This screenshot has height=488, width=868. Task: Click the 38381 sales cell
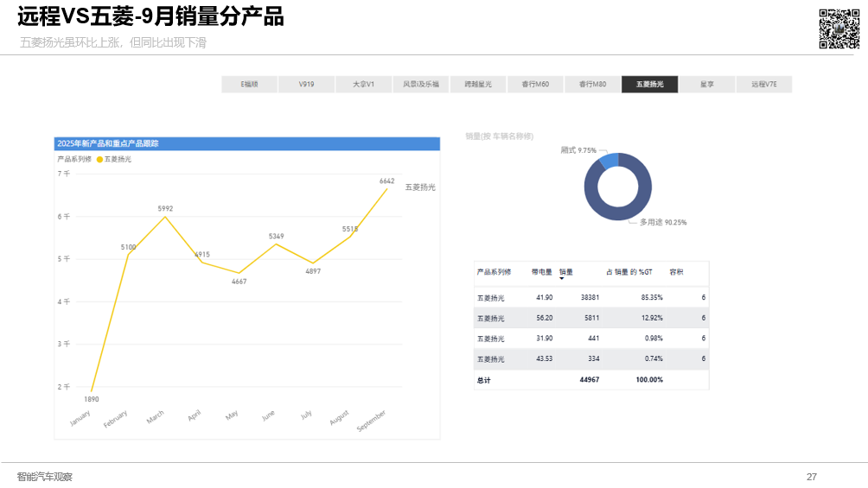click(590, 297)
